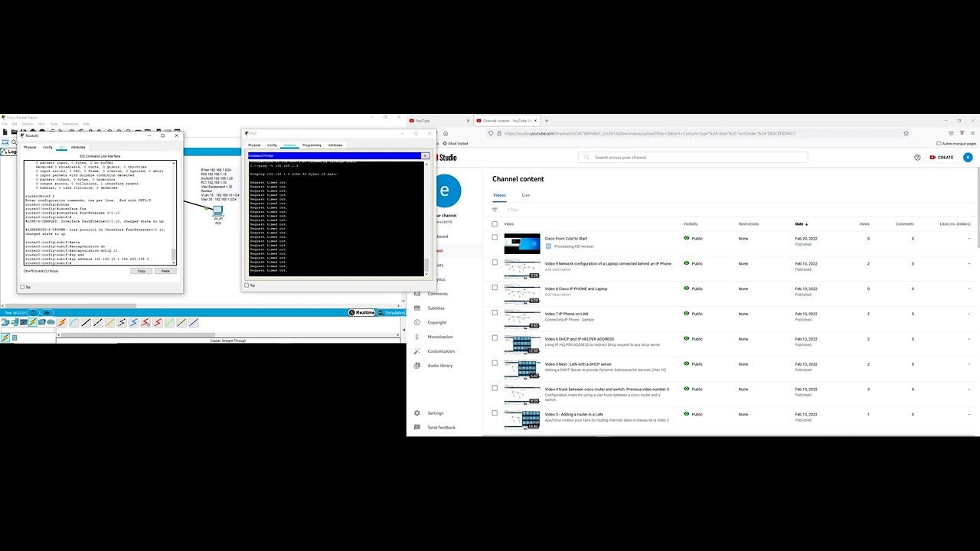
Task: Close the Command Prompt blue title bar X
Action: [x=425, y=155]
